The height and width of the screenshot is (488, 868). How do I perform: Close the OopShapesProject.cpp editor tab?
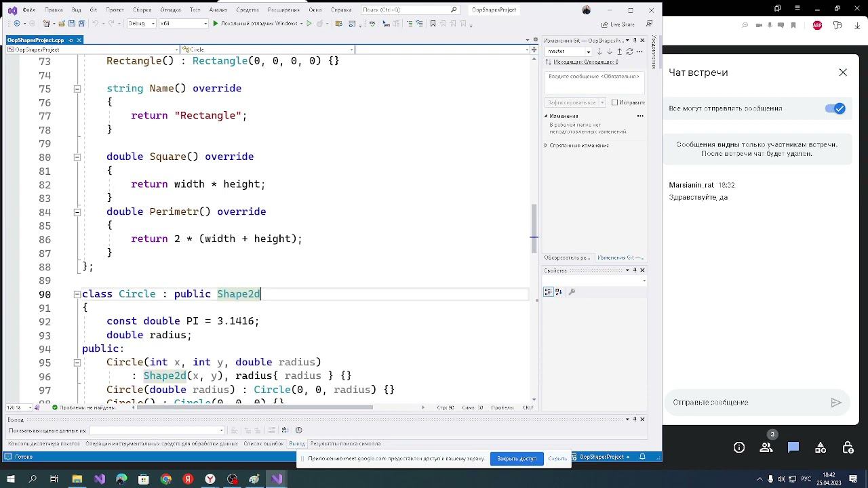coord(79,40)
